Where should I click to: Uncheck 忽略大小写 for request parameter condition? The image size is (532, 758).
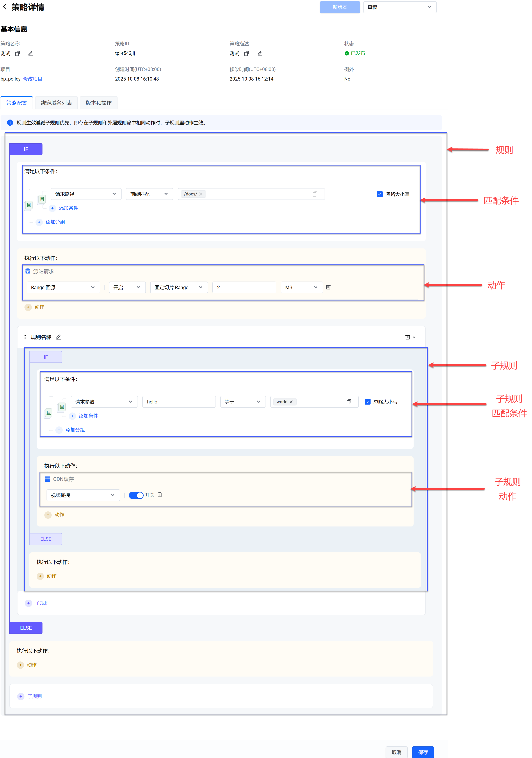coord(367,402)
